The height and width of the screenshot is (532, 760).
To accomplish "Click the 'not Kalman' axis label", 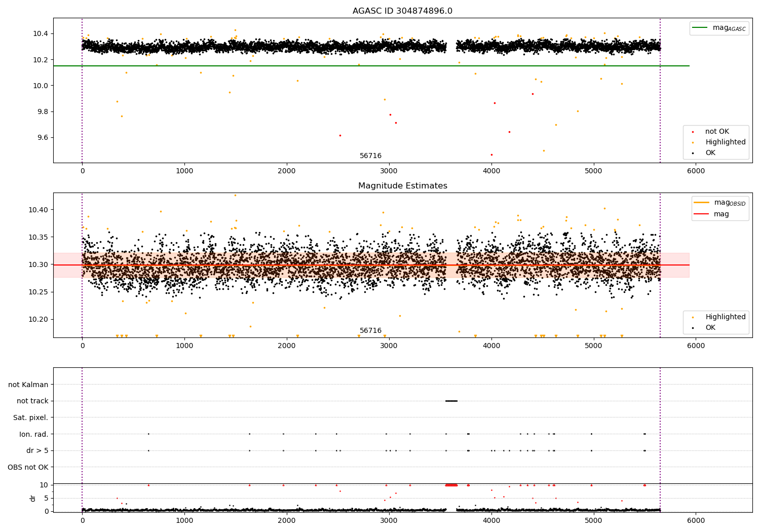I will click(x=28, y=385).
